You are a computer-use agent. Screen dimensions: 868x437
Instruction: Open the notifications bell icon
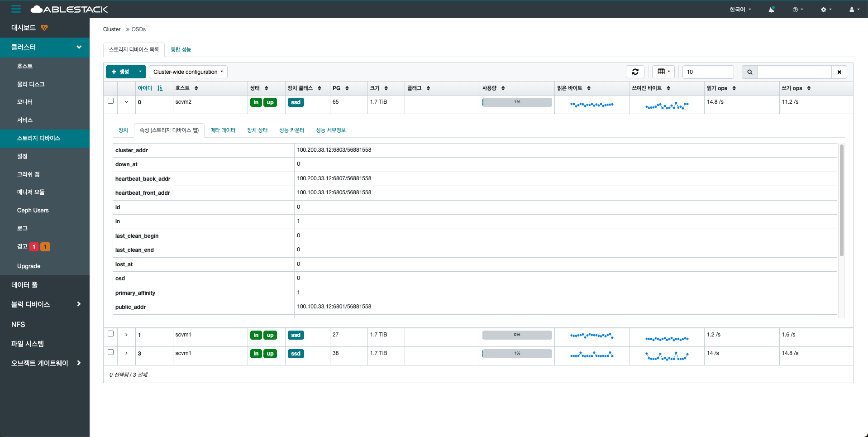pyautogui.click(x=771, y=10)
